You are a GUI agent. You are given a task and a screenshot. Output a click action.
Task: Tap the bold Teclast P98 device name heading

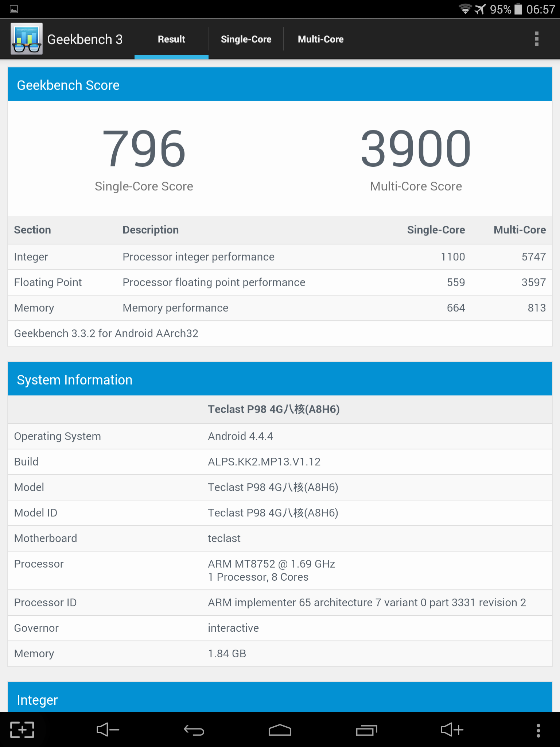point(274,409)
